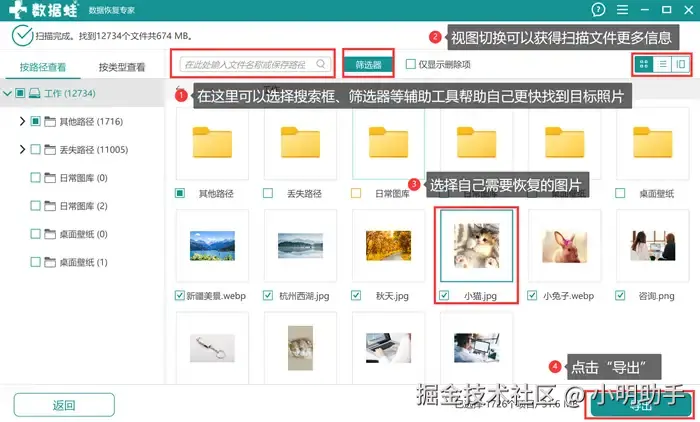Select the 桌面壁纸 (0) tree row label

pos(83,234)
